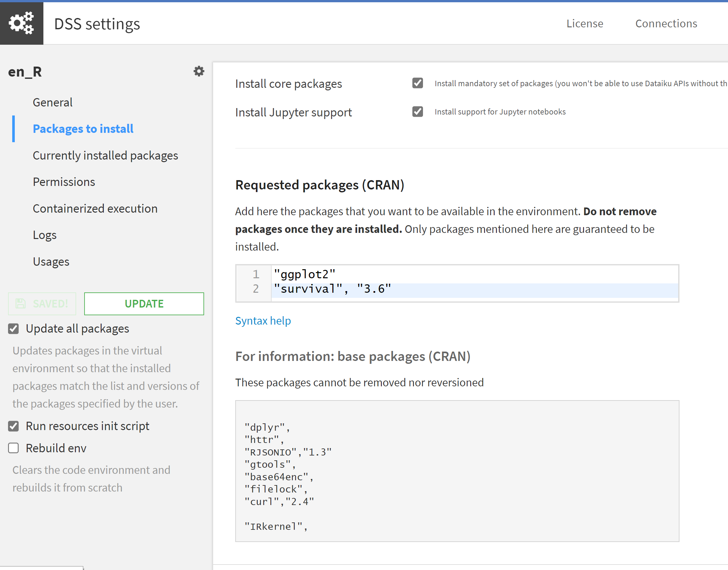This screenshot has width=728, height=570.
Task: Click the DSS settings gears icon
Action: pyautogui.click(x=21, y=23)
